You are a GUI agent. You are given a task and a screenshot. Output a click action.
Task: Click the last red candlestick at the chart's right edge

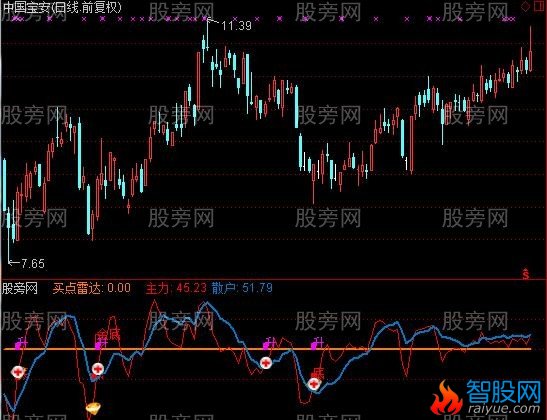coord(531,49)
